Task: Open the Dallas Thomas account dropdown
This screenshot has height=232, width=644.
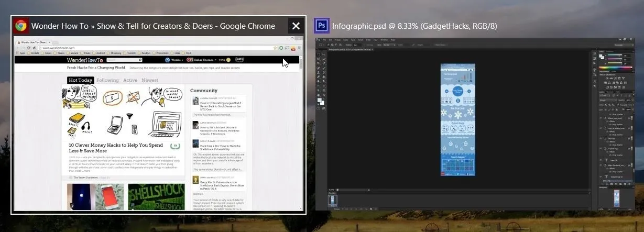Action: pyautogui.click(x=202, y=60)
